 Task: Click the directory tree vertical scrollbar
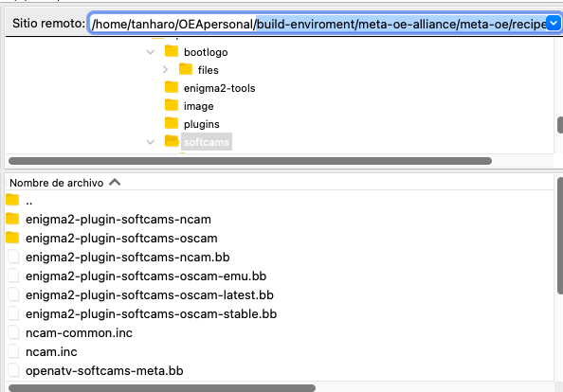560,125
